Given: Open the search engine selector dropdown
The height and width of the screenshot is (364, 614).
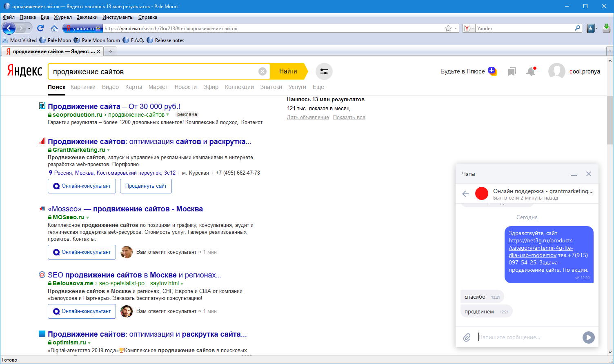Looking at the screenshot, I should 469,28.
